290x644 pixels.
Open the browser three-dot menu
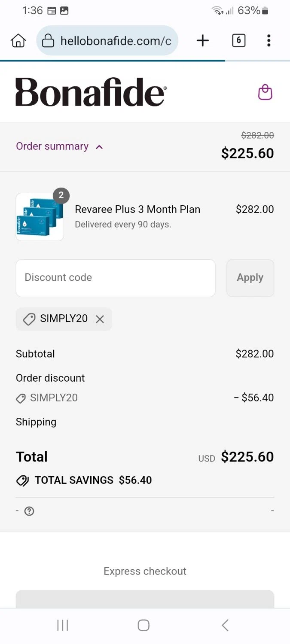click(x=269, y=41)
